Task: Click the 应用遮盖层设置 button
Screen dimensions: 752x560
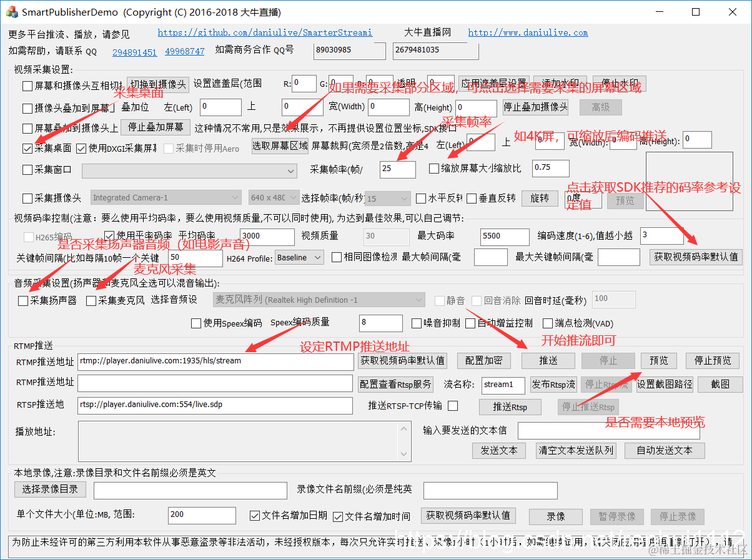Action: pos(493,84)
